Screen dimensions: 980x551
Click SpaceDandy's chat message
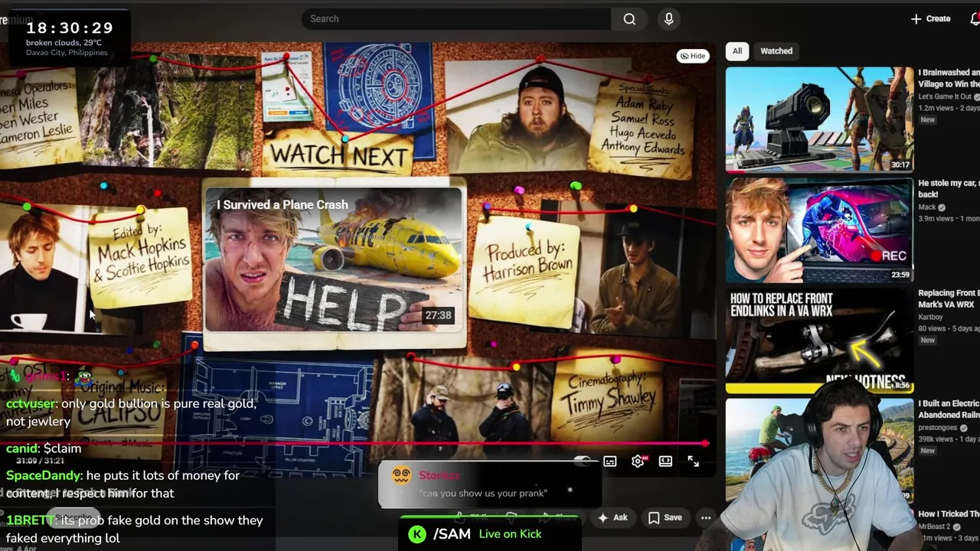(x=122, y=484)
